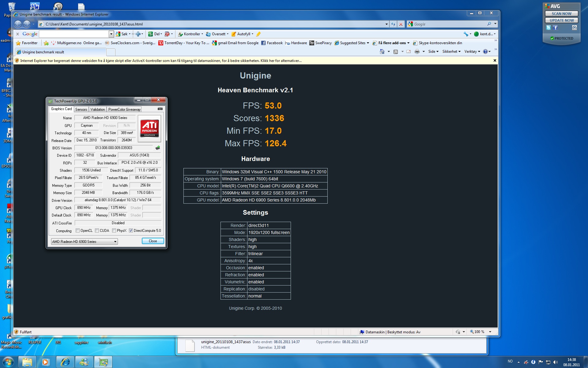Open the search provider dropdown arrow
The width and height of the screenshot is (588, 368).
point(495,24)
